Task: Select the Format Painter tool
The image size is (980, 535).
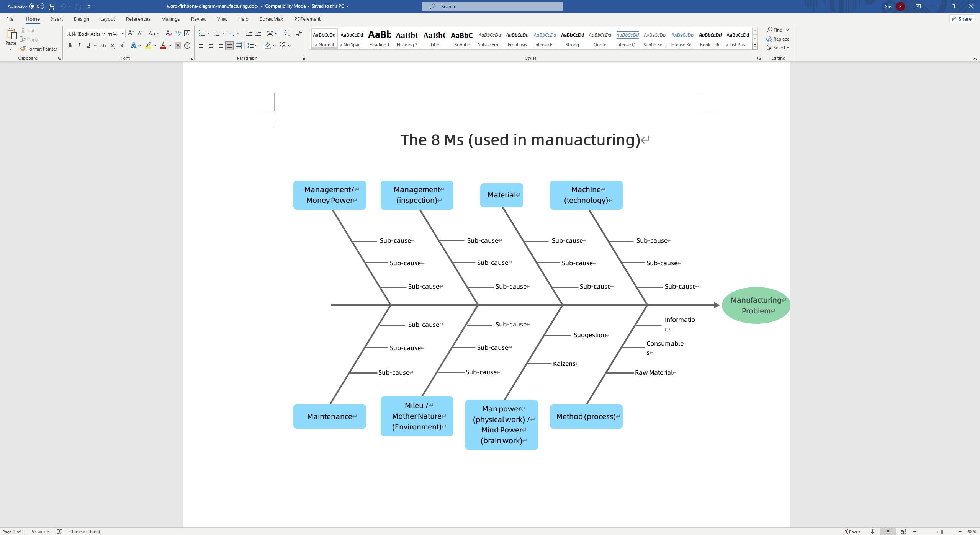Action: tap(39, 49)
